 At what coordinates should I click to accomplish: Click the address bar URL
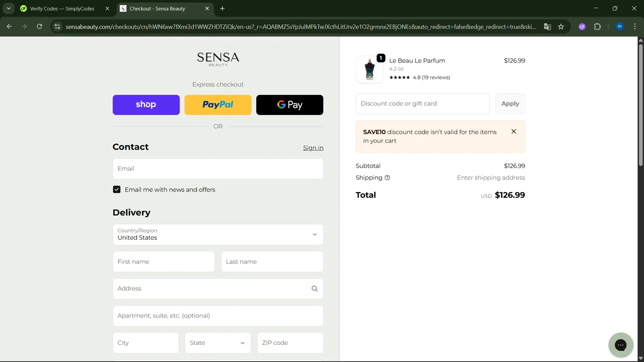point(301,27)
